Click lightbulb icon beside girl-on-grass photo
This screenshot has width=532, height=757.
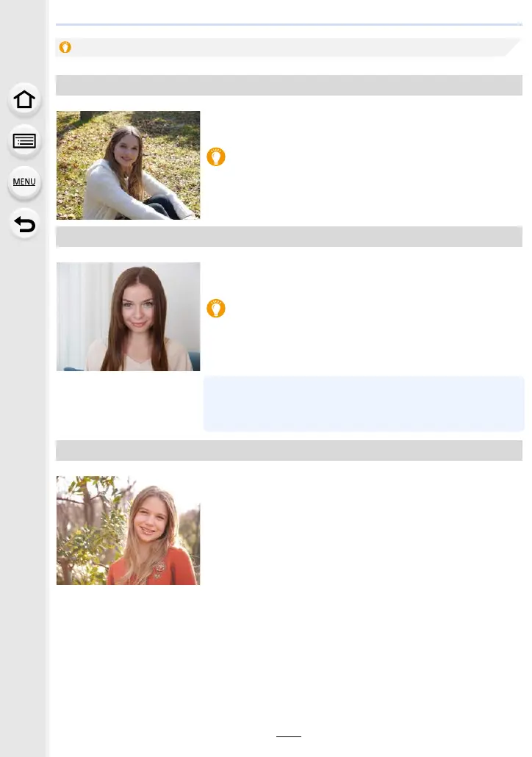coord(216,157)
